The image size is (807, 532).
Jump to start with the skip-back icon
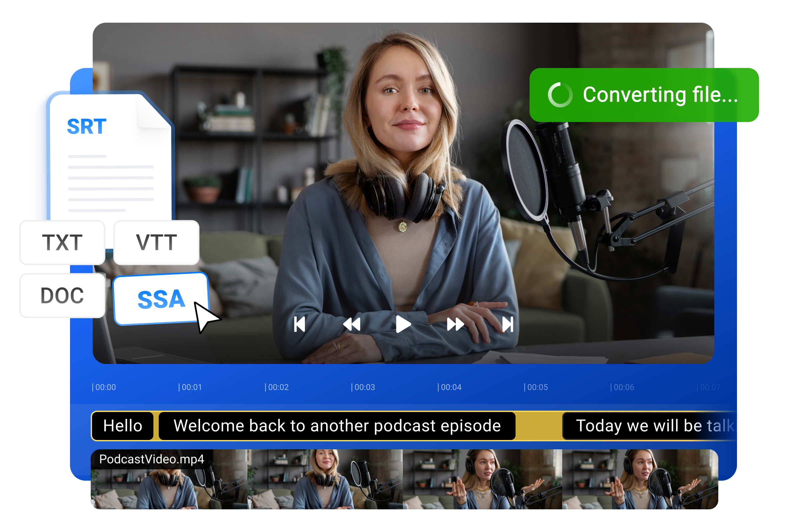(x=300, y=324)
